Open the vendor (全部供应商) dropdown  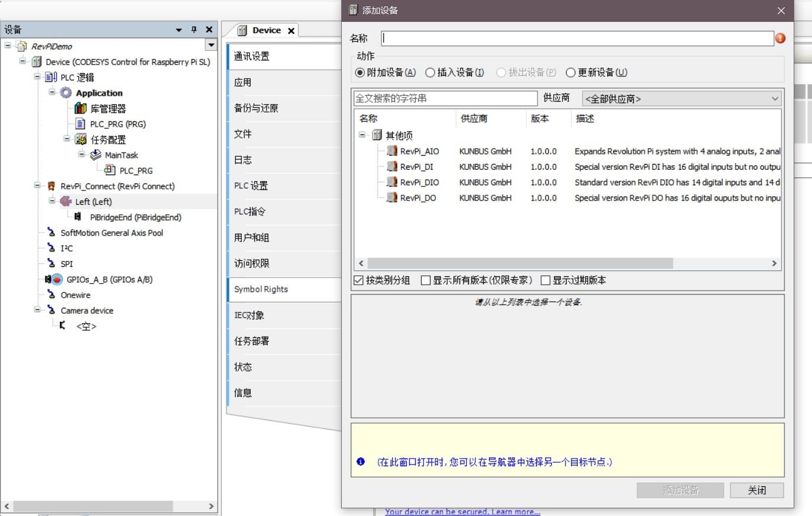pyautogui.click(x=681, y=99)
